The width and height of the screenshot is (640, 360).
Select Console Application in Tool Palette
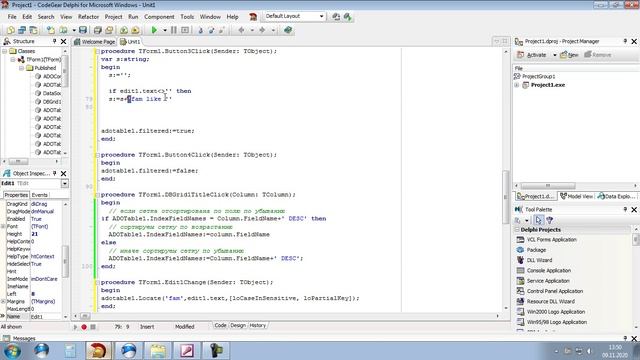click(x=549, y=270)
